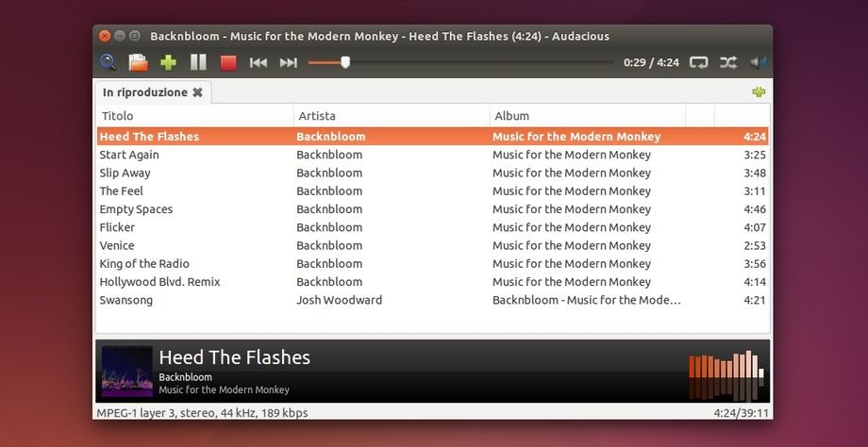868x447 pixels.
Task: Click the MPEG-1 layer 3 status text
Action: [x=202, y=413]
